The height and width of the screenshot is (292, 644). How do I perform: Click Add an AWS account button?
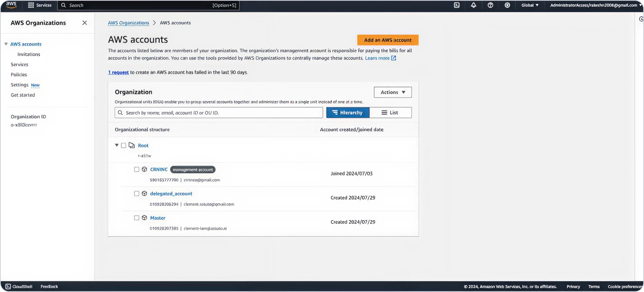pyautogui.click(x=387, y=40)
